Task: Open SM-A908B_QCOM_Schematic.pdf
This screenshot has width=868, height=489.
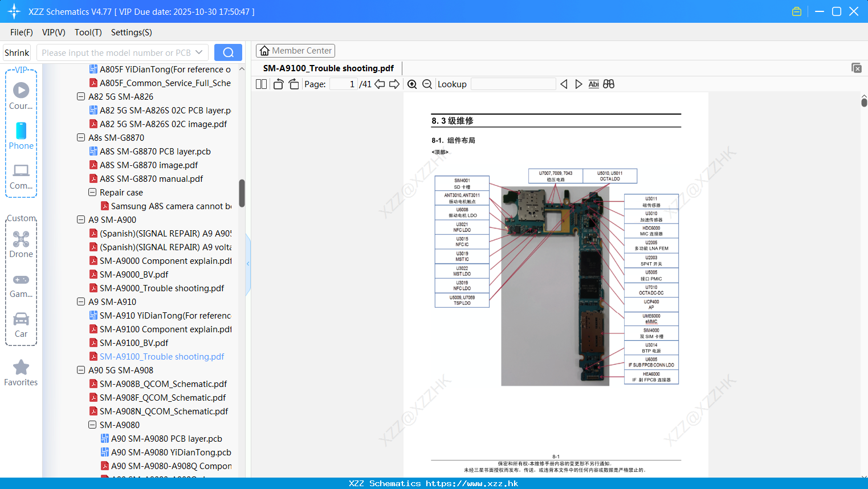Action: pyautogui.click(x=158, y=384)
